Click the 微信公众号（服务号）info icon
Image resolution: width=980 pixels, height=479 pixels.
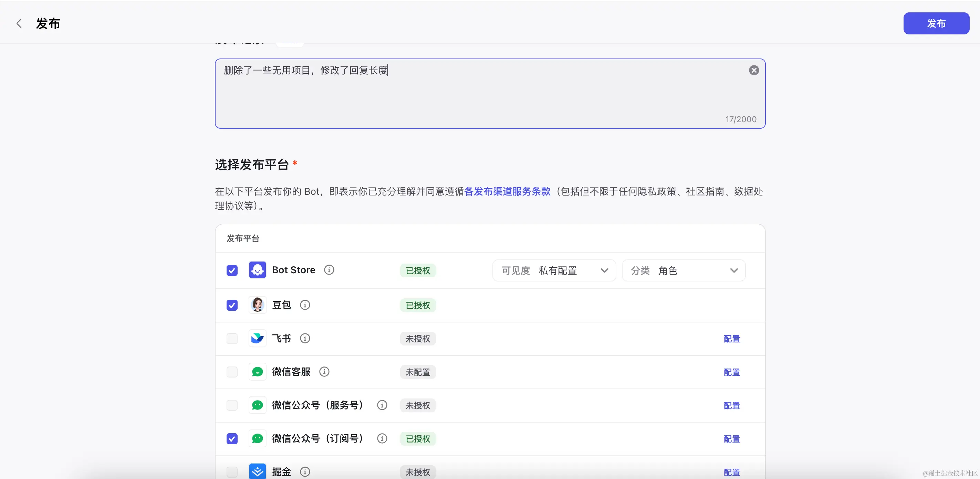[382, 405]
